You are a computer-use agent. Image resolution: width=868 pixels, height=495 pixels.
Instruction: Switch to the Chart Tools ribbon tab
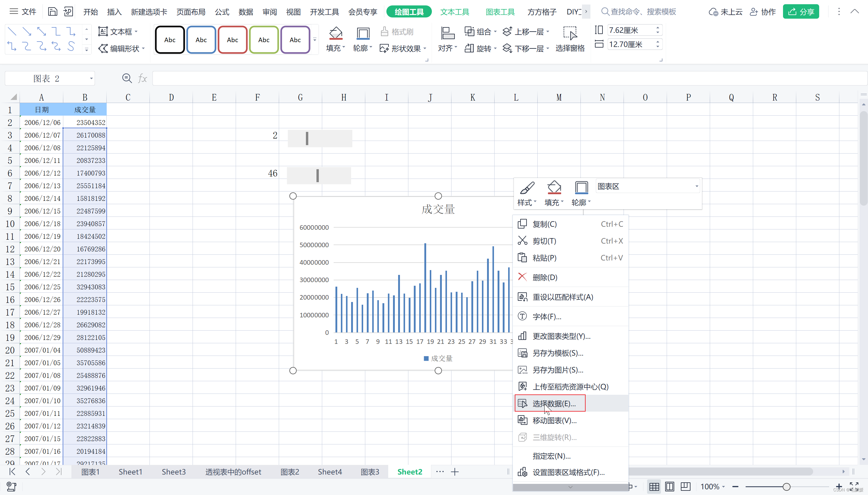point(500,12)
